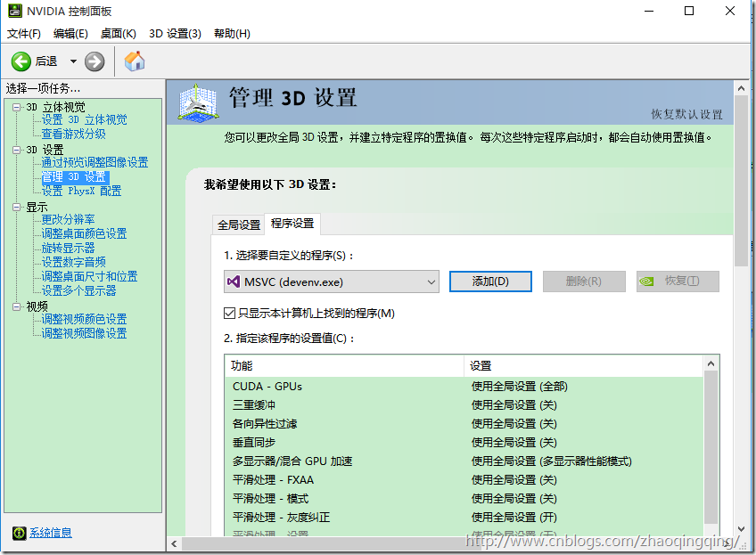756x555 pixels.
Task: Select "设置 PhysX 配置" in the task tree
Action: point(81,191)
